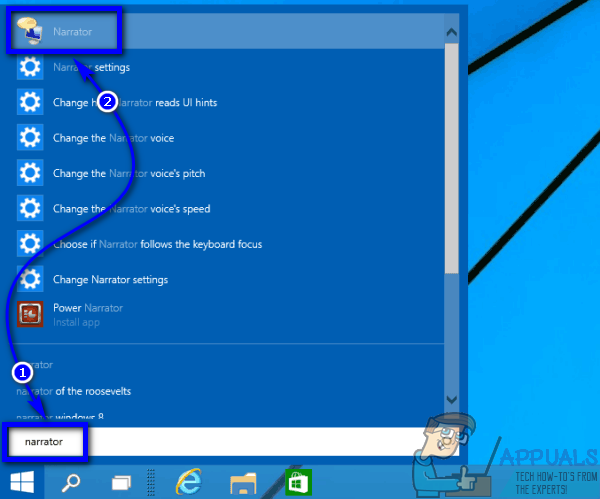Click the scrollbar down arrow in results

click(x=450, y=398)
